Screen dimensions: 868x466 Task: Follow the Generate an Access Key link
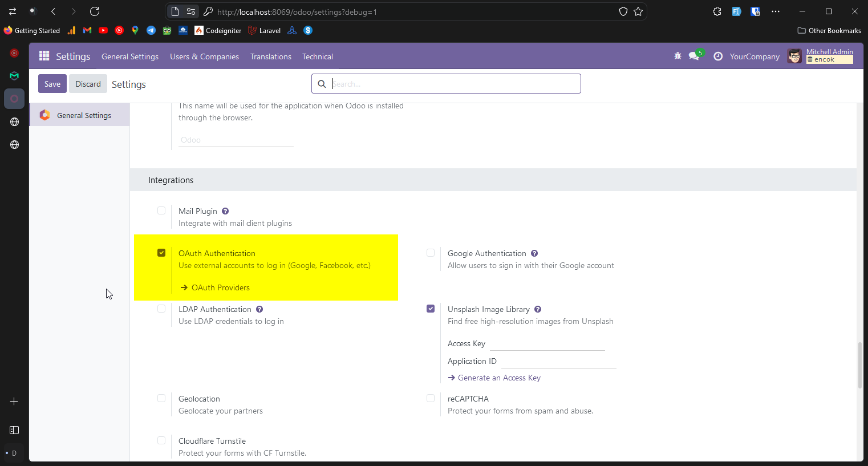[494, 378]
